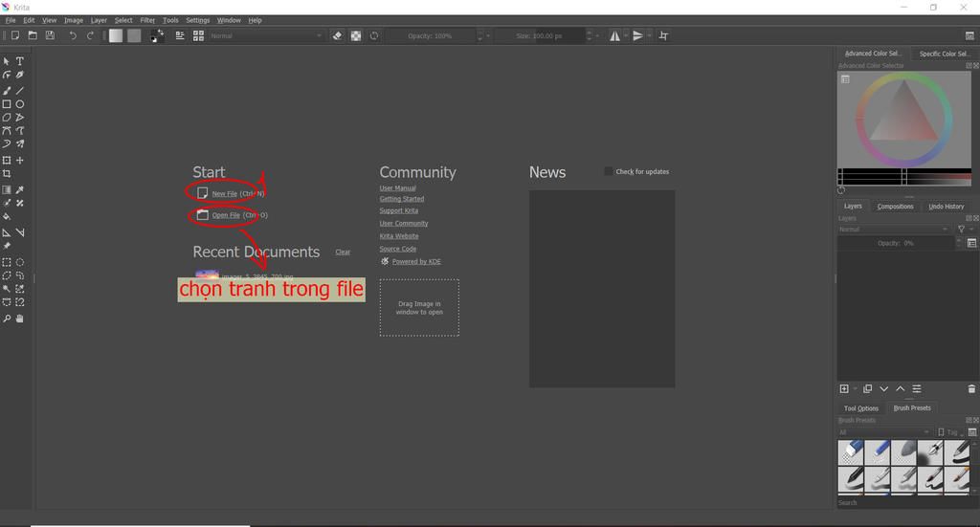The image size is (980, 527).
Task: Toggle Preserve Alpha in toolbar
Action: pyautogui.click(x=356, y=36)
